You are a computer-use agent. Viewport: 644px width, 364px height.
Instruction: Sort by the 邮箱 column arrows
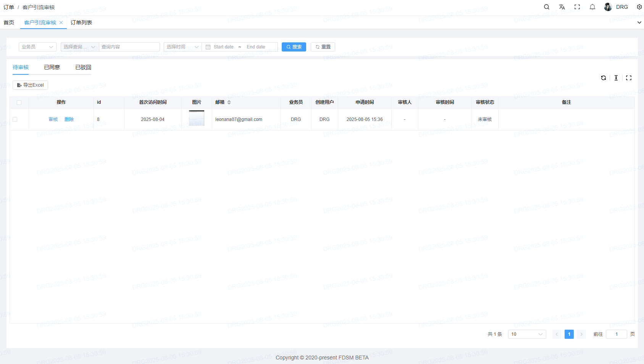(x=229, y=102)
